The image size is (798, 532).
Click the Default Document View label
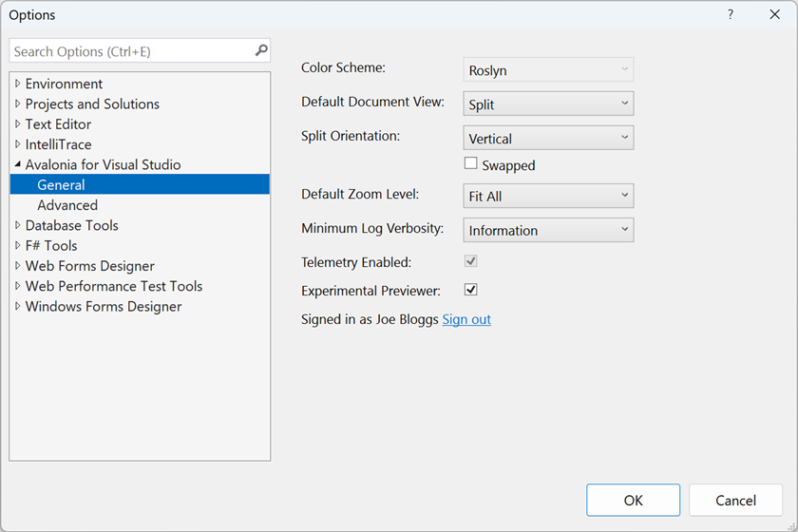click(x=372, y=102)
